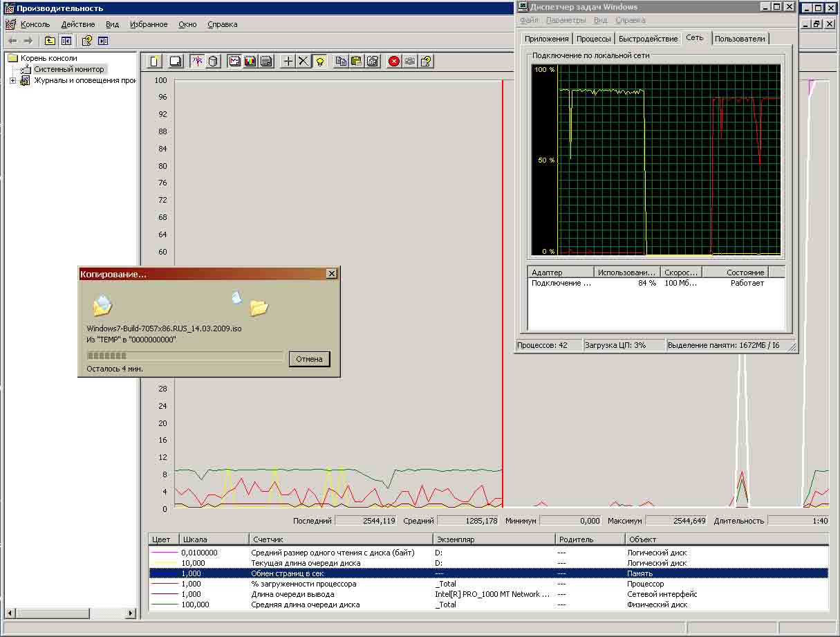840x637 pixels.
Task: Expand the Журналы и оповещения tree node
Action: click(x=13, y=81)
